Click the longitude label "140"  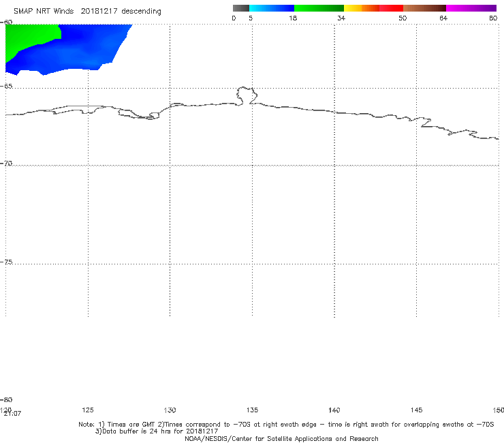point(334,410)
